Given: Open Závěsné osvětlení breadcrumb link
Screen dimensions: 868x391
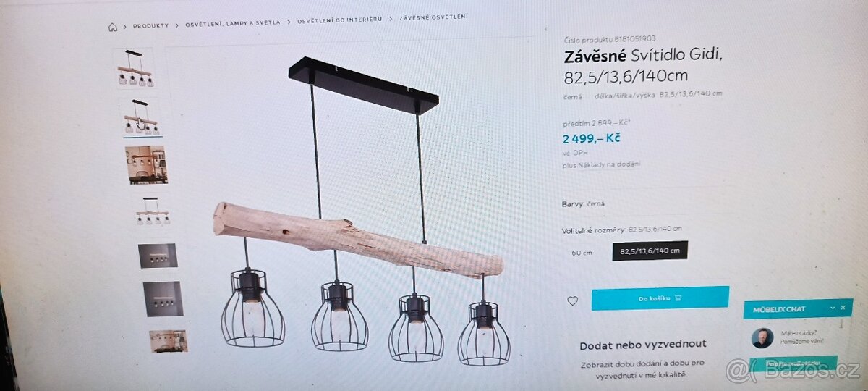Looking at the screenshot, I should (x=433, y=17).
